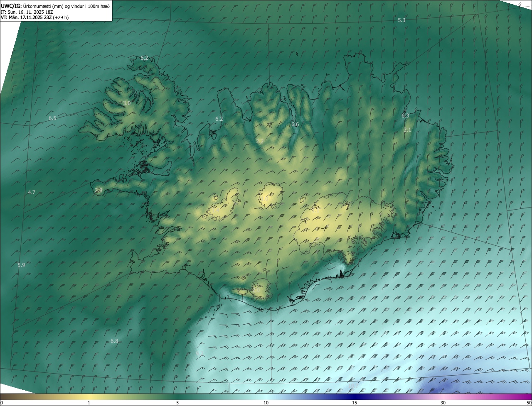
Task: Click the map value 2.2
Action: coord(260,141)
